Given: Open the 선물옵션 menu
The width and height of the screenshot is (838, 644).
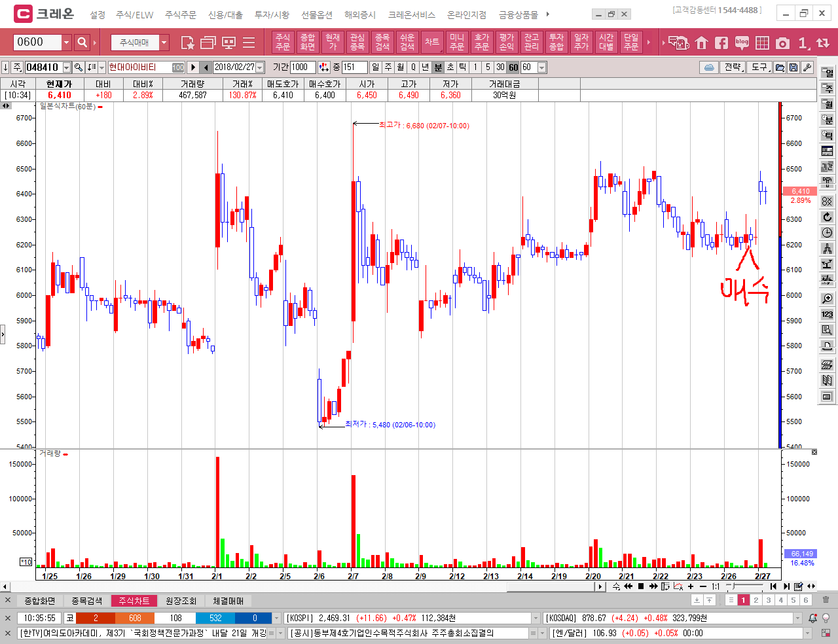Looking at the screenshot, I should 317,14.
